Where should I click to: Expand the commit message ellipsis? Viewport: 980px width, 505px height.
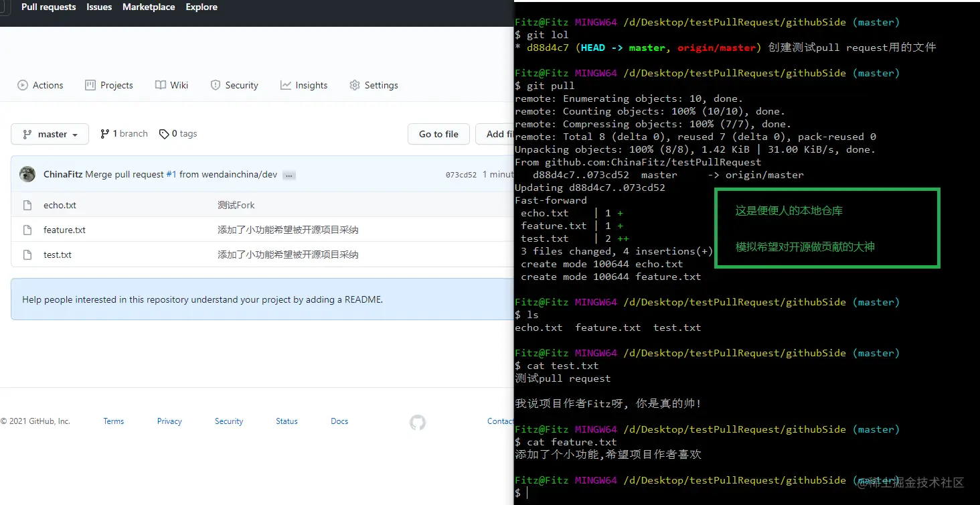pos(289,175)
